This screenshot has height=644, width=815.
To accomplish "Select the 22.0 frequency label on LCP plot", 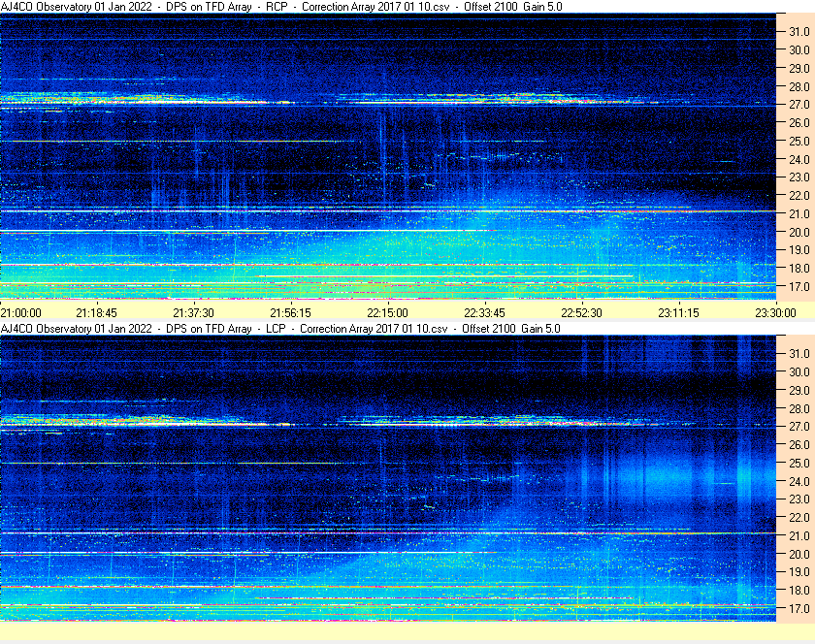I will click(799, 518).
